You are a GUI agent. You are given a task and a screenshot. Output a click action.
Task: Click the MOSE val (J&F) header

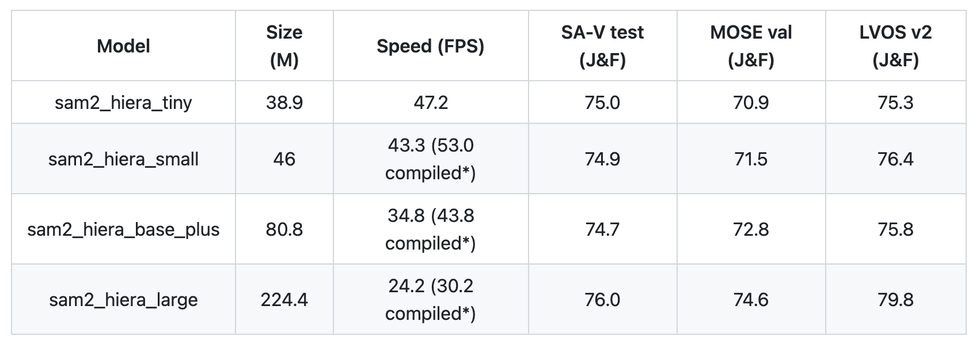[751, 46]
